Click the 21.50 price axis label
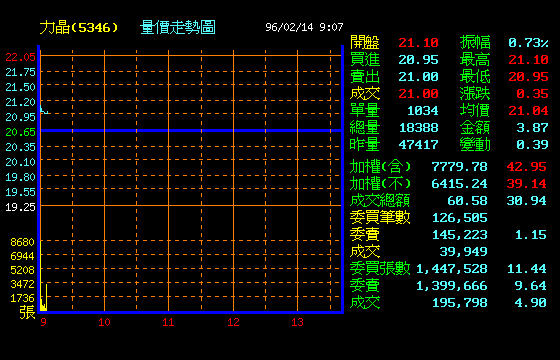 click(x=20, y=87)
